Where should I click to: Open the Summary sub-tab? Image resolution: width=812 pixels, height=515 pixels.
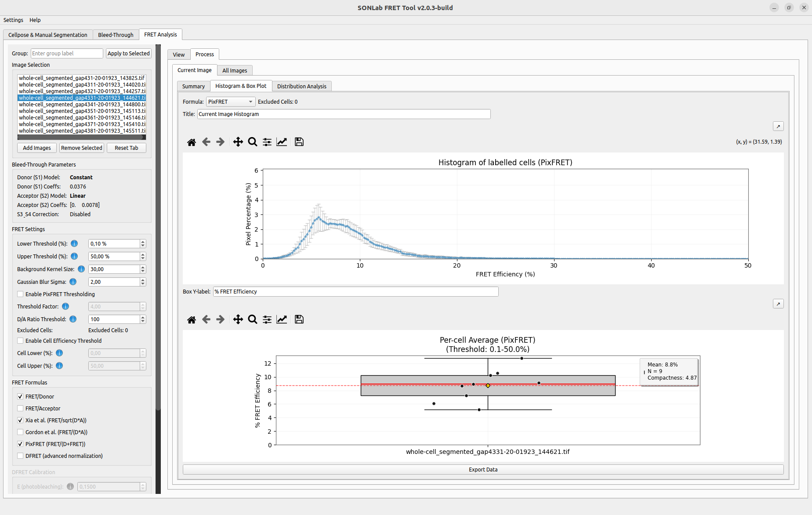[193, 86]
